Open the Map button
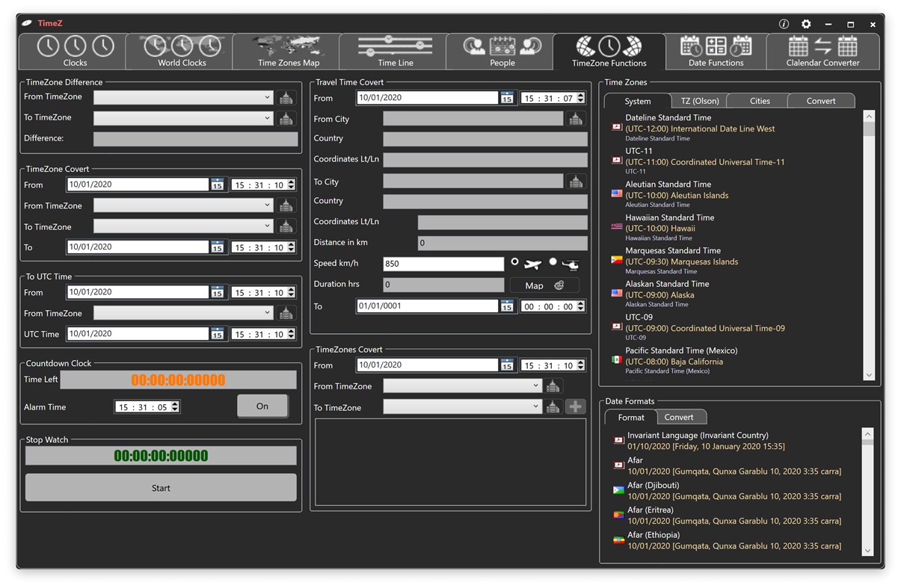The width and height of the screenshot is (901, 588). click(544, 285)
